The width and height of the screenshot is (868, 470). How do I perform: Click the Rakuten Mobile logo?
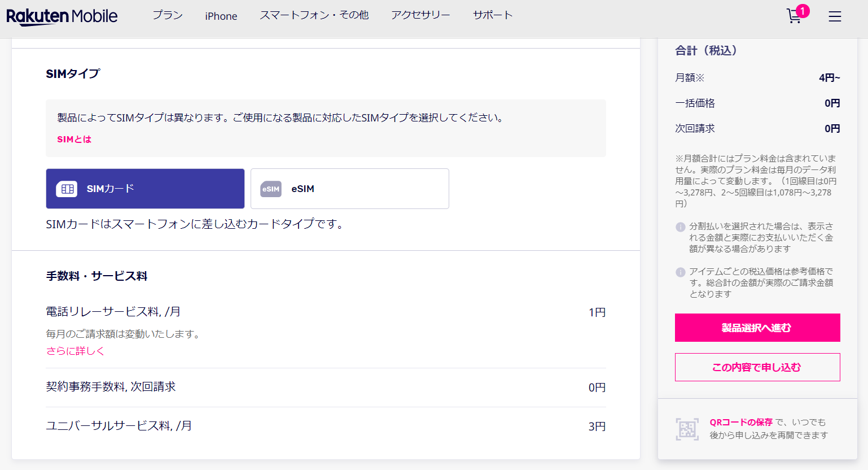click(62, 16)
